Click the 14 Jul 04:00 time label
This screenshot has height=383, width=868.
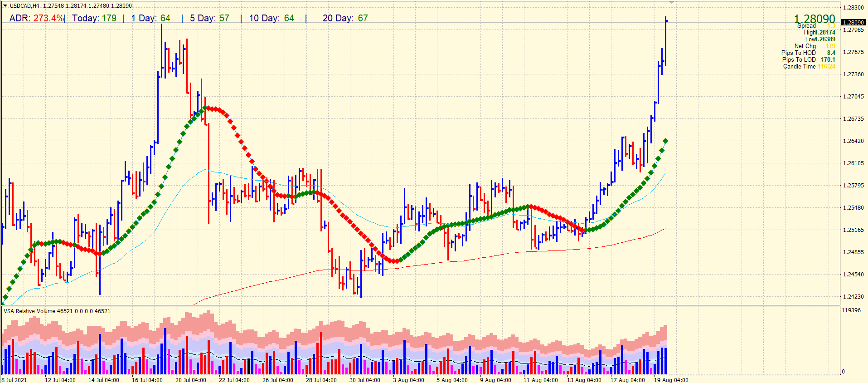104,380
